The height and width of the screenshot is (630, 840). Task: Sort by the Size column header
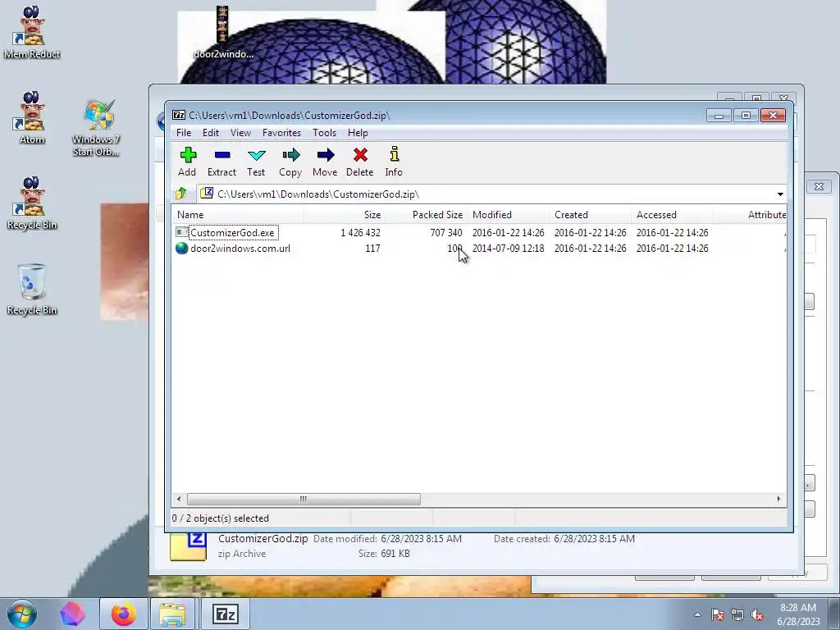344,215
